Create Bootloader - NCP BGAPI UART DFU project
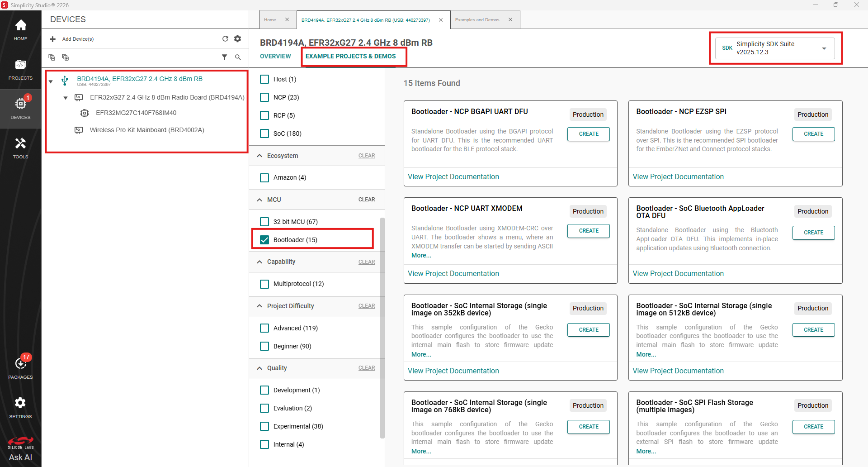868x467 pixels. pyautogui.click(x=589, y=134)
